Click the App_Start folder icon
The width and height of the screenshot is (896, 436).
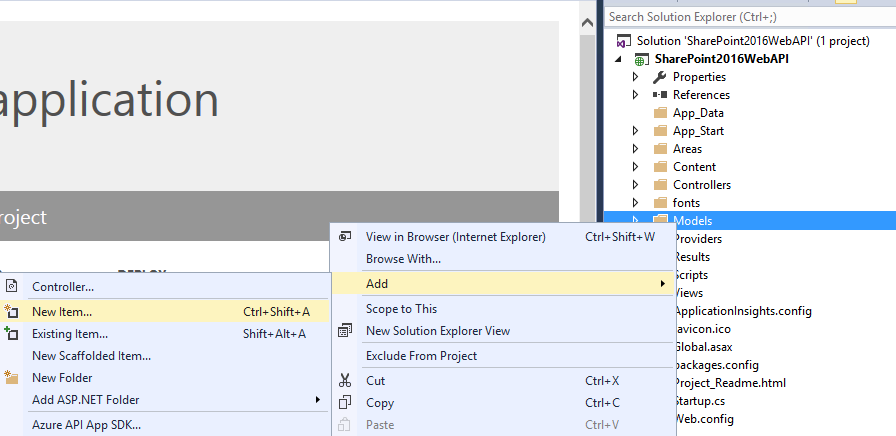click(660, 131)
